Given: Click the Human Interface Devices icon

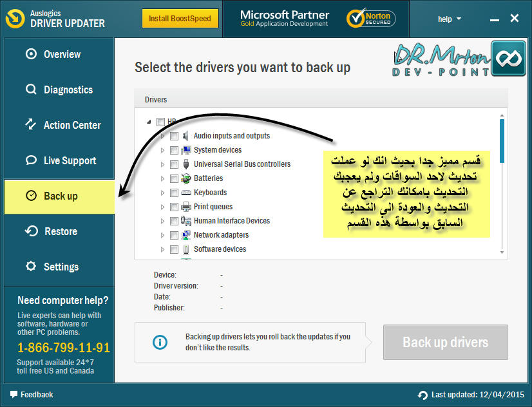Looking at the screenshot, I should (x=186, y=221).
